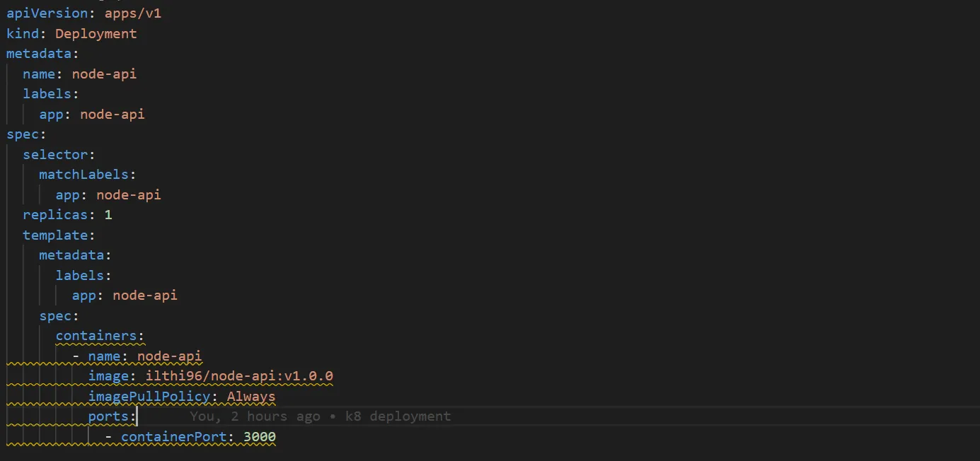The width and height of the screenshot is (980, 461).
Task: Click the selector key
Action: point(55,154)
